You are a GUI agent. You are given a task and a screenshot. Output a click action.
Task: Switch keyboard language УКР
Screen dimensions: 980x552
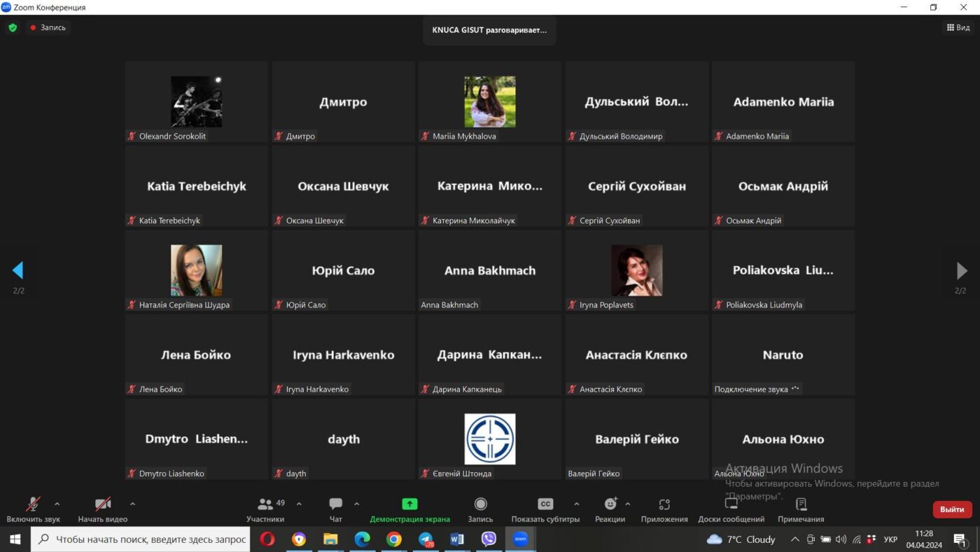(x=890, y=539)
